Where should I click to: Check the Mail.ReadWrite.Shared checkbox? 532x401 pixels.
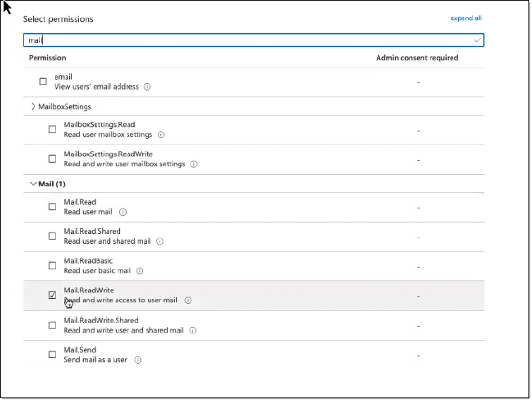pos(52,325)
